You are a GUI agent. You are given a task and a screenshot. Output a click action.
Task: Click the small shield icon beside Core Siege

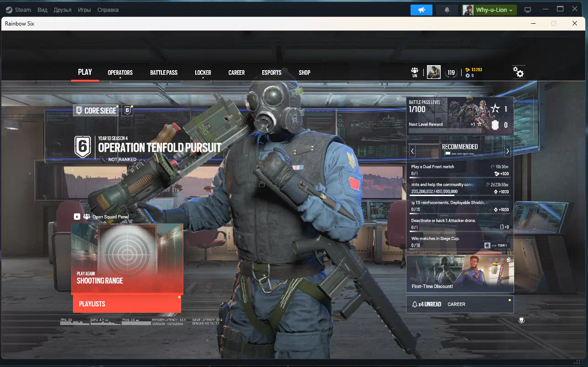(x=128, y=110)
